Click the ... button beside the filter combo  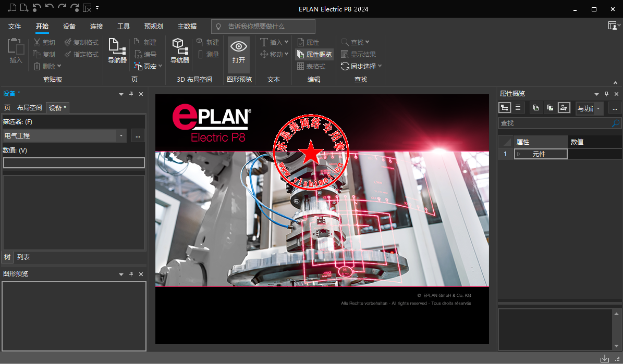coord(138,136)
